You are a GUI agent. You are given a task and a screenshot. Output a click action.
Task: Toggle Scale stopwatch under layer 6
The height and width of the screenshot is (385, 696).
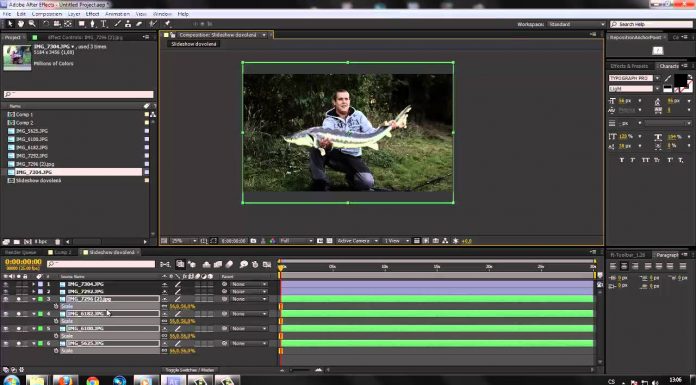(56, 351)
